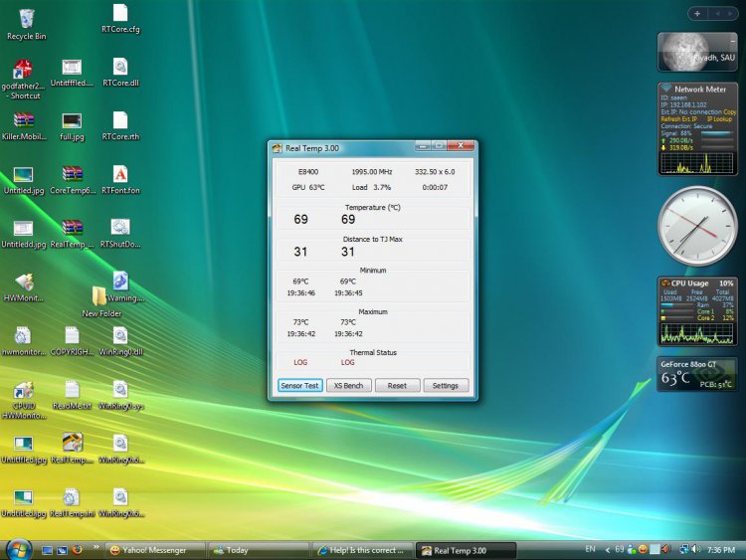The image size is (746, 560).
Task: Click the Network Meter signal strength bar
Action: pos(716,133)
